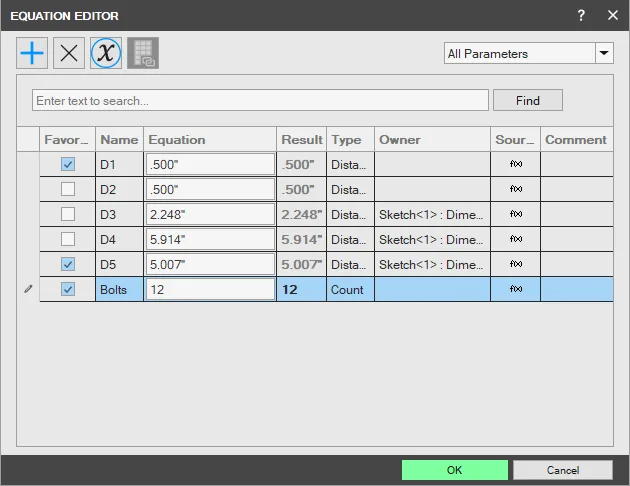Click the pencil edit marker beside Bolts row
Viewport: 630px width, 486px height.
click(x=28, y=289)
